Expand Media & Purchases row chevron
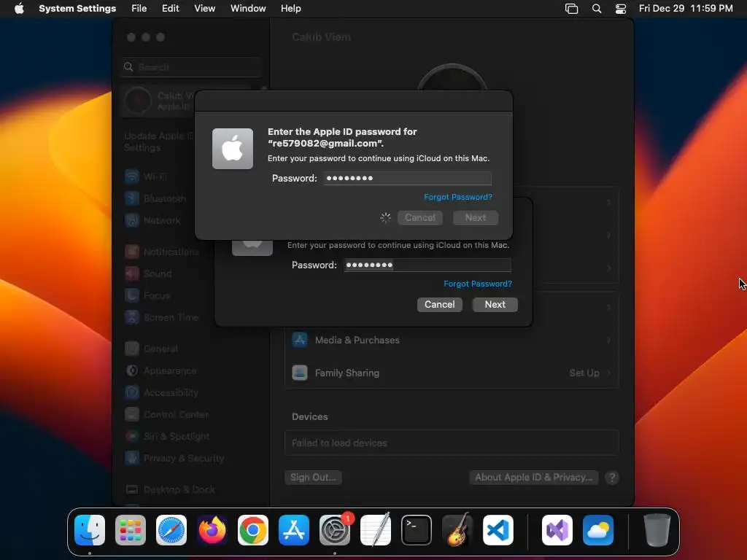 (x=608, y=340)
